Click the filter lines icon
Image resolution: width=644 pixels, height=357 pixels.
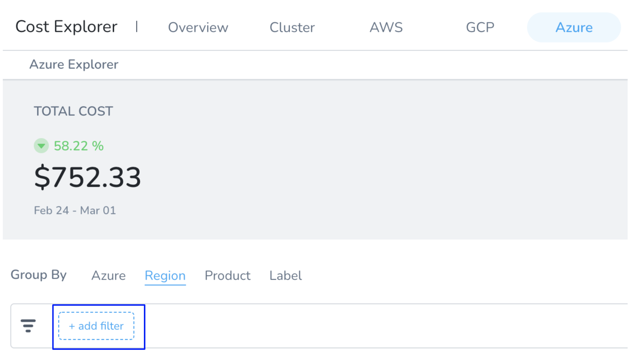click(x=28, y=326)
